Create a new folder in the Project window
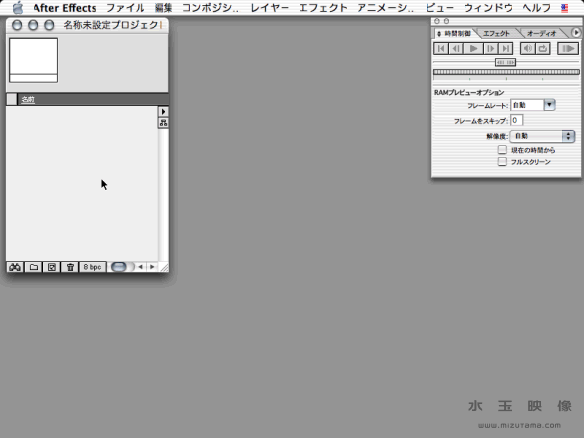The height and width of the screenshot is (438, 584). click(x=34, y=267)
